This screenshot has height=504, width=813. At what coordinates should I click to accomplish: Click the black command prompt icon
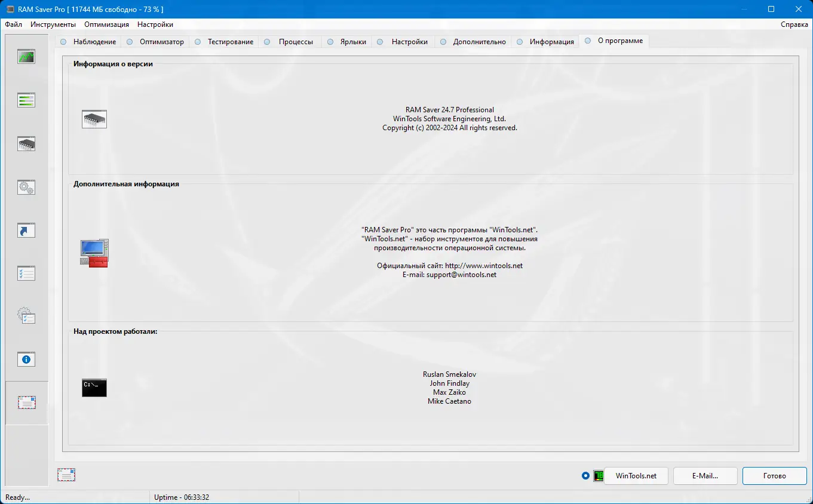click(94, 388)
